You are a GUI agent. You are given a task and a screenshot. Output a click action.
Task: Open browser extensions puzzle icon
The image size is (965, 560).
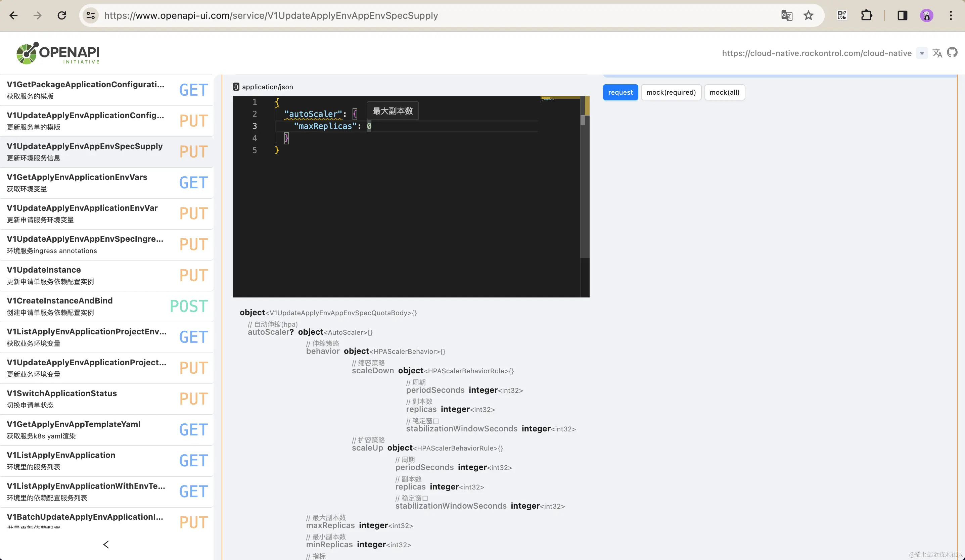867,15
